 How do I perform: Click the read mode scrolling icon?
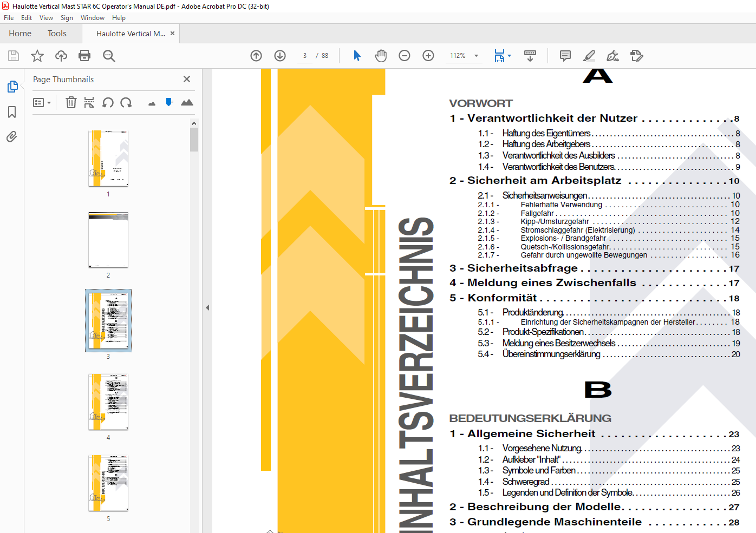click(530, 56)
